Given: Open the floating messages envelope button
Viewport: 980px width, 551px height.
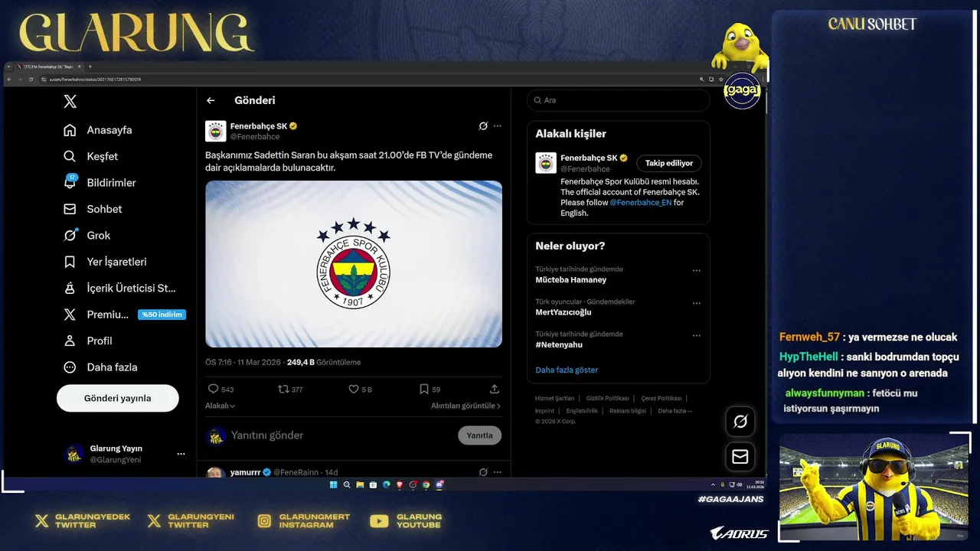Looking at the screenshot, I should point(740,457).
